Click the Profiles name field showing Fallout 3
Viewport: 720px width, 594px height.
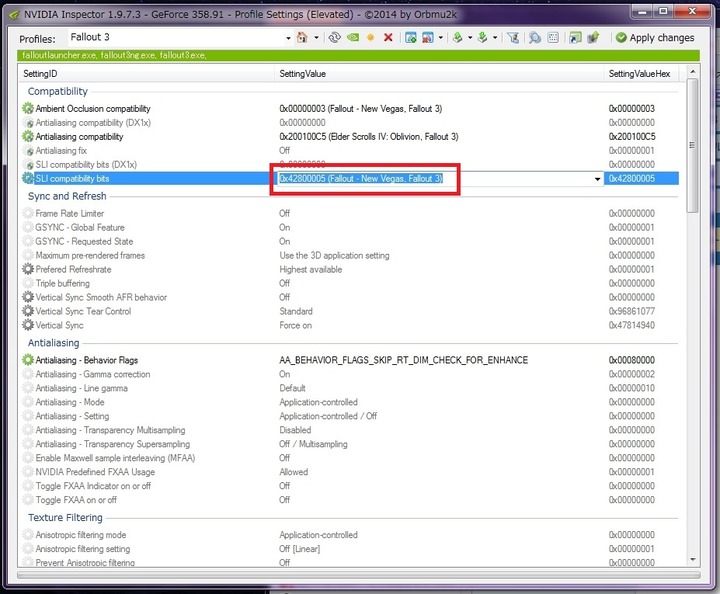[176, 37]
